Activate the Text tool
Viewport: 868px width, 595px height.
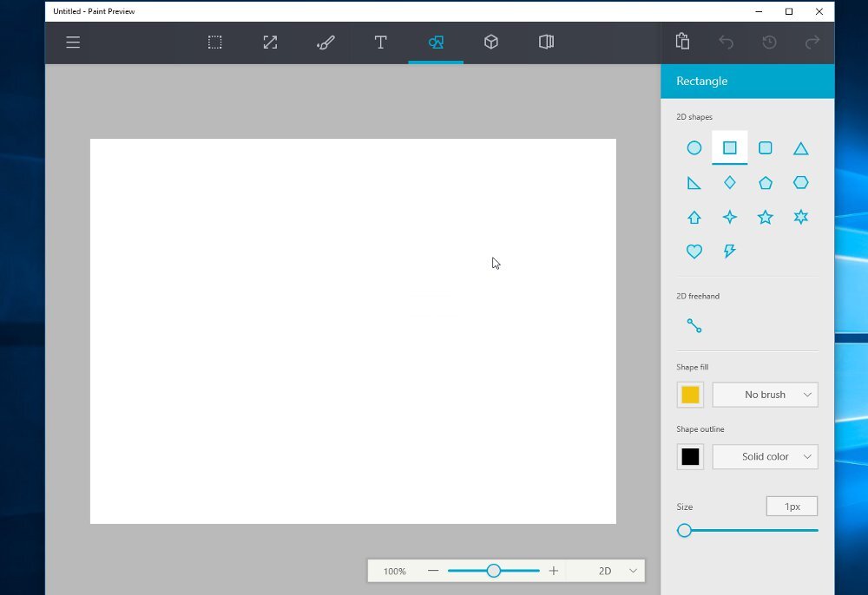click(380, 42)
